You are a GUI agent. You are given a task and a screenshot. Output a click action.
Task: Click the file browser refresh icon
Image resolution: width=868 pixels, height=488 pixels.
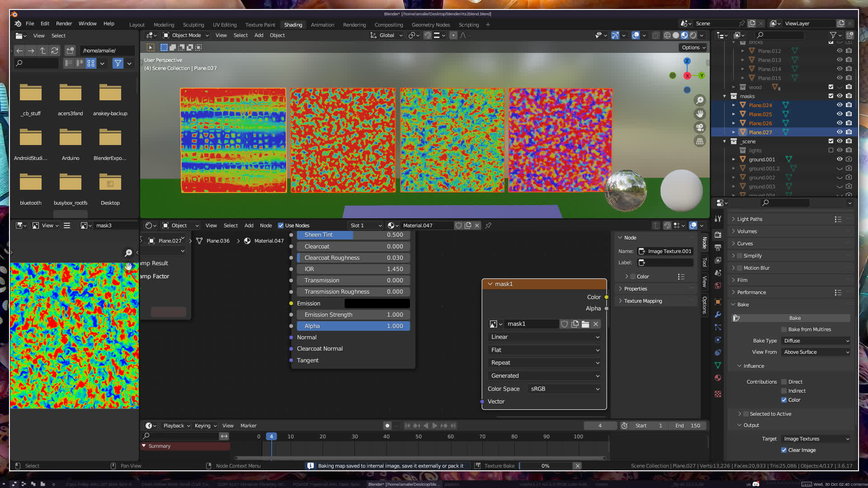pyautogui.click(x=55, y=51)
